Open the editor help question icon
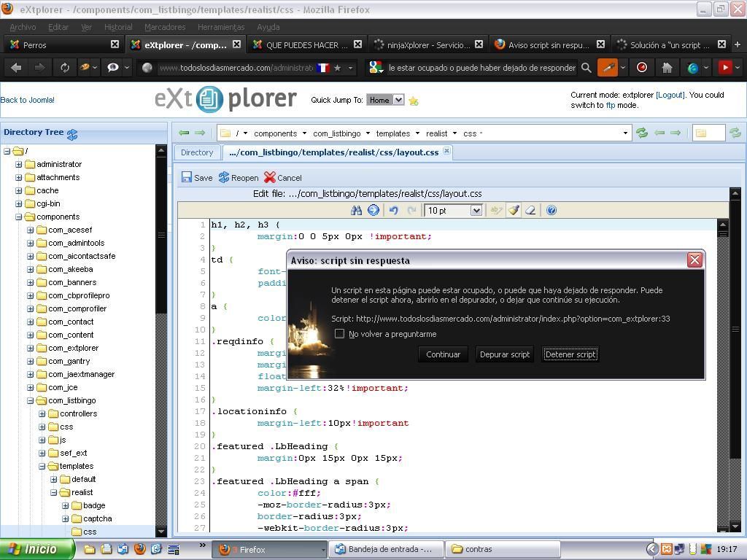The width and height of the screenshot is (747, 560). tap(551, 210)
